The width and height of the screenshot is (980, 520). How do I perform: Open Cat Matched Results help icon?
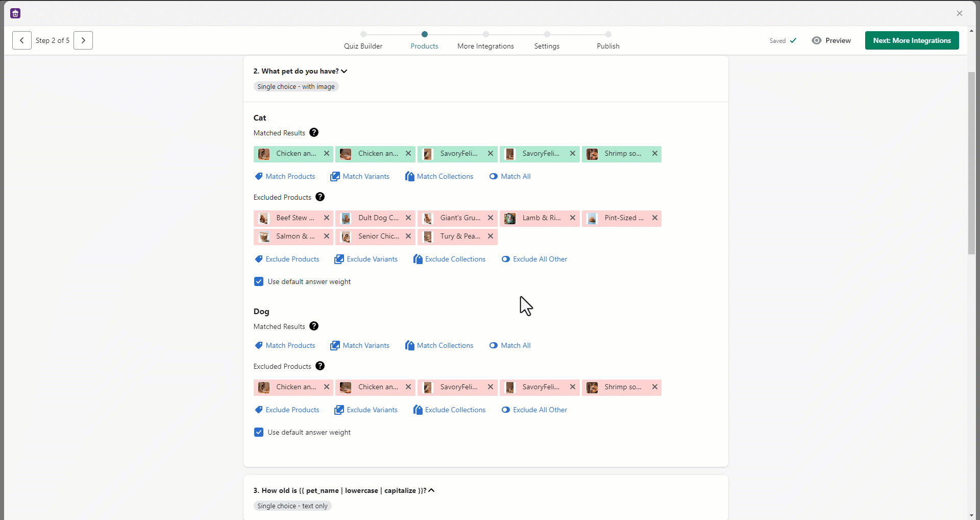(314, 133)
